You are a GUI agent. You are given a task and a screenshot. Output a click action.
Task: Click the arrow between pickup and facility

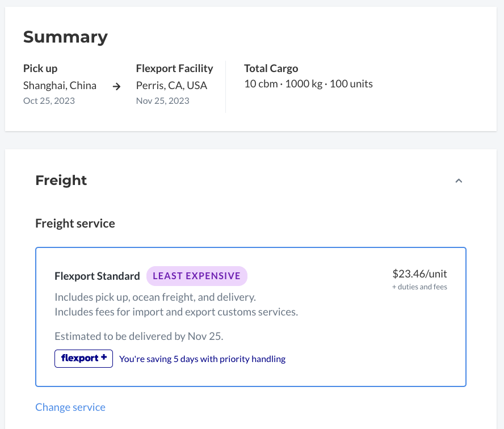(117, 86)
